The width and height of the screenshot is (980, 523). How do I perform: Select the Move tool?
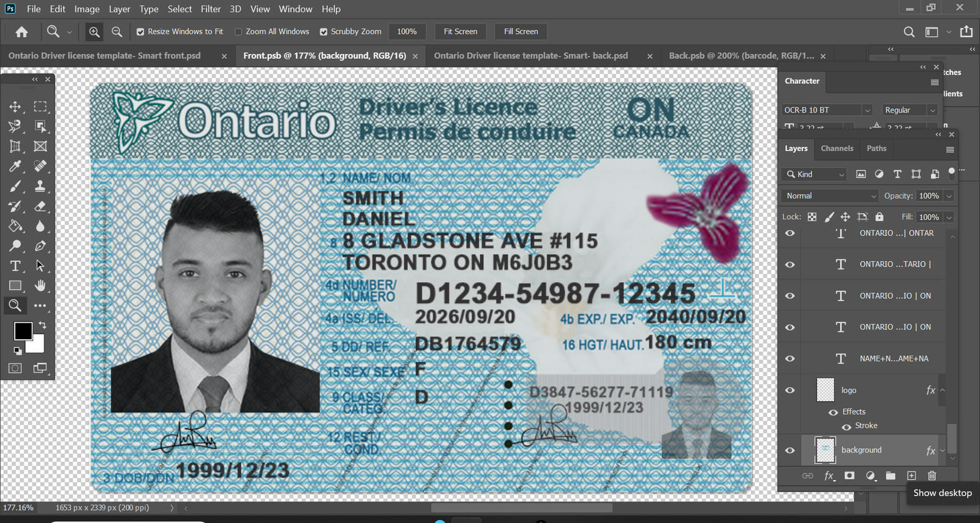coord(15,107)
